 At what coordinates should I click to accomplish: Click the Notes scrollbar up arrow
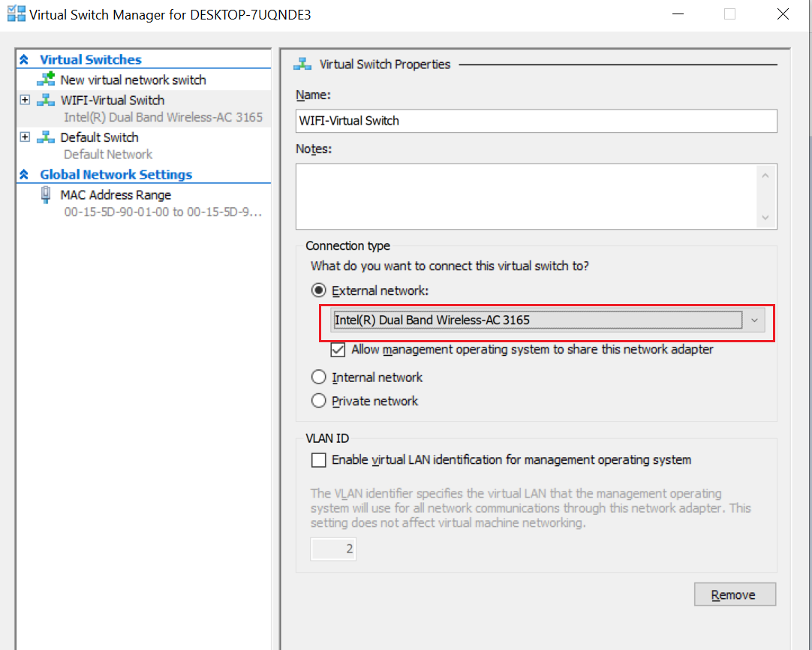(765, 173)
